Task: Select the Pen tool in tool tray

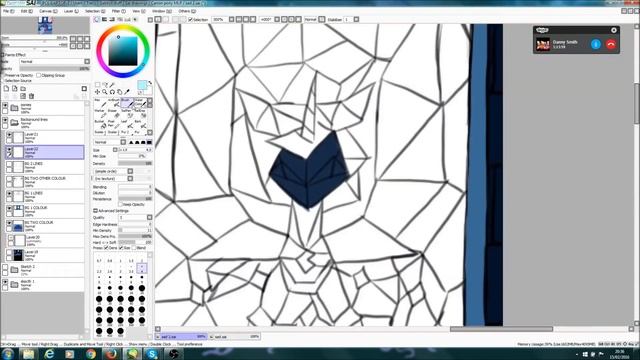Action: pos(100,102)
